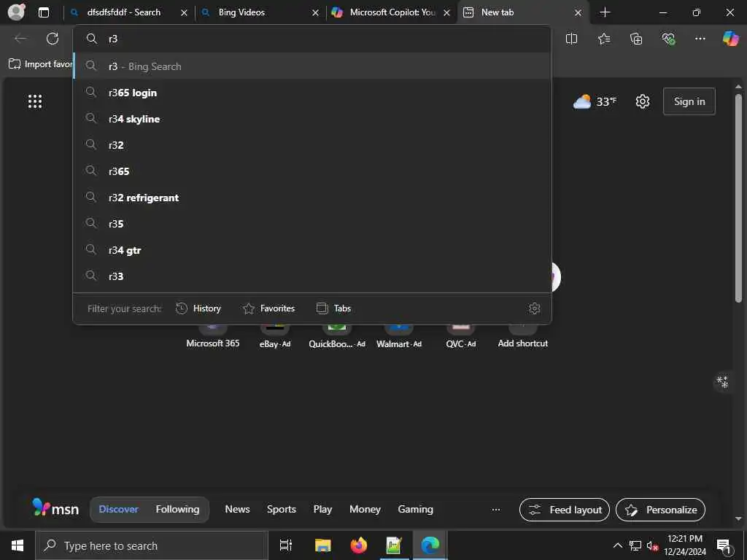Open search filter settings gear

click(534, 308)
